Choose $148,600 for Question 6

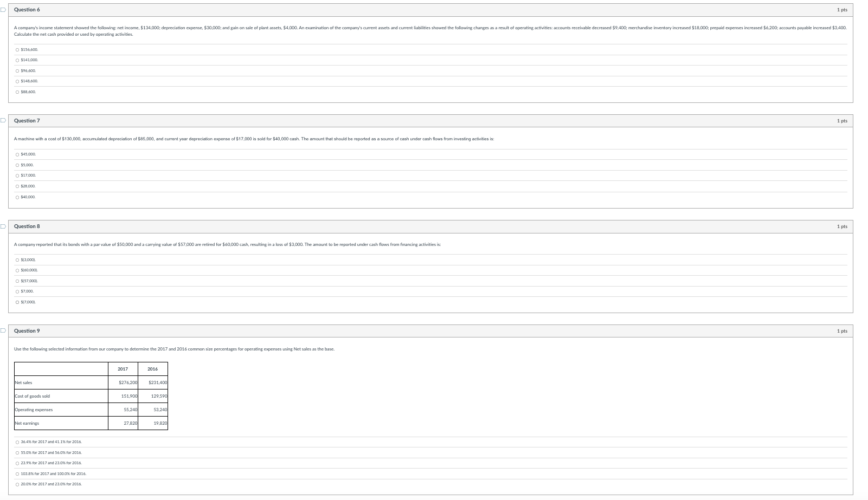(x=17, y=81)
